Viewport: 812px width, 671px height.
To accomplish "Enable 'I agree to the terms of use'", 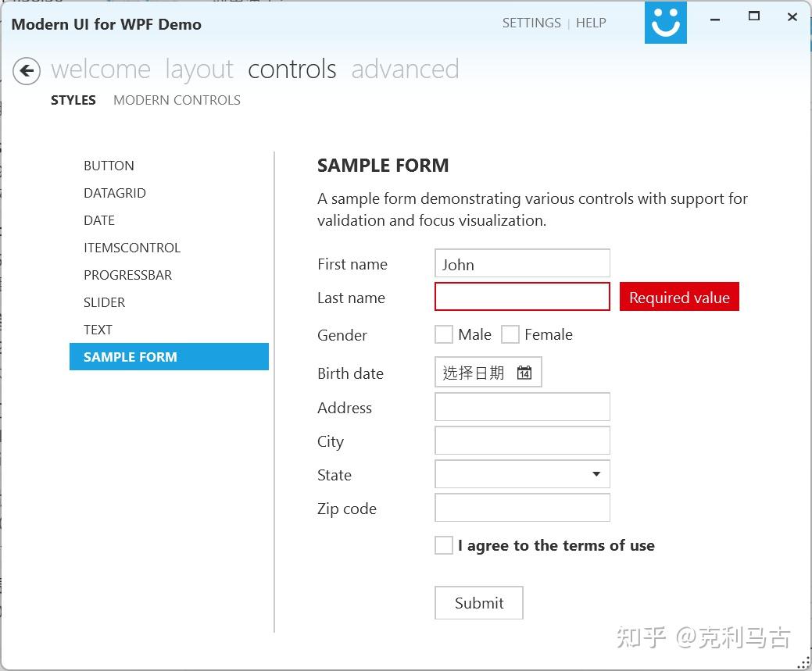I will click(x=443, y=544).
